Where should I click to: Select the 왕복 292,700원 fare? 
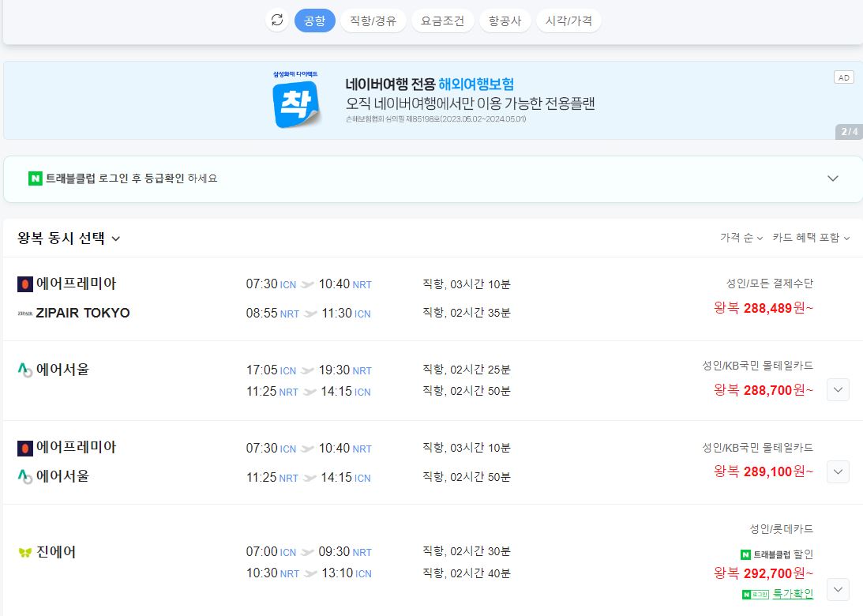tap(763, 573)
